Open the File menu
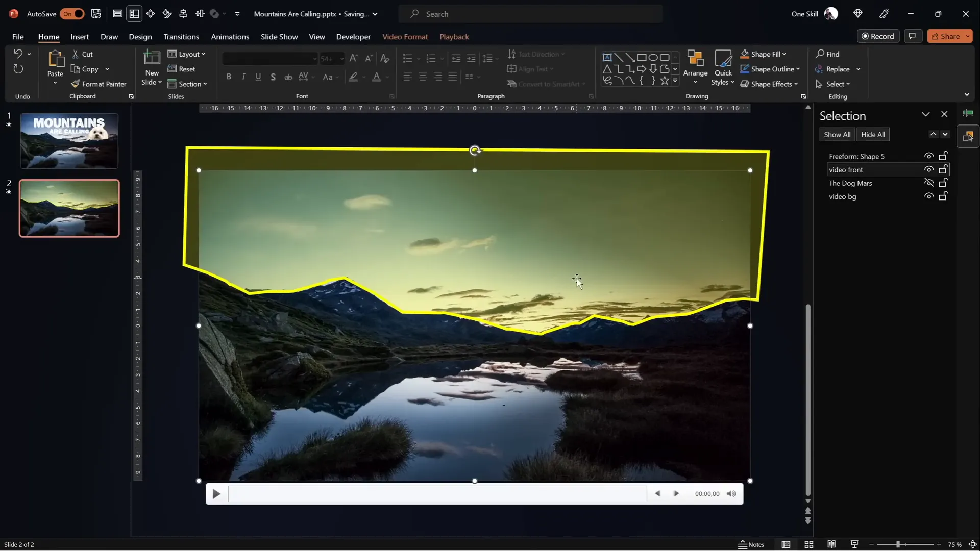This screenshot has width=980, height=551. pyautogui.click(x=18, y=37)
